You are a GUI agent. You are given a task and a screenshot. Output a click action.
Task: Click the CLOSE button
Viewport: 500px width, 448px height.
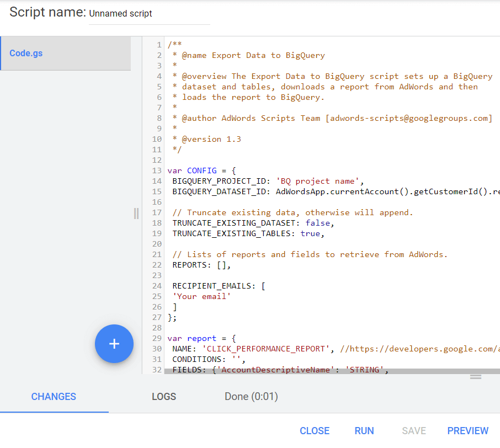tap(315, 431)
